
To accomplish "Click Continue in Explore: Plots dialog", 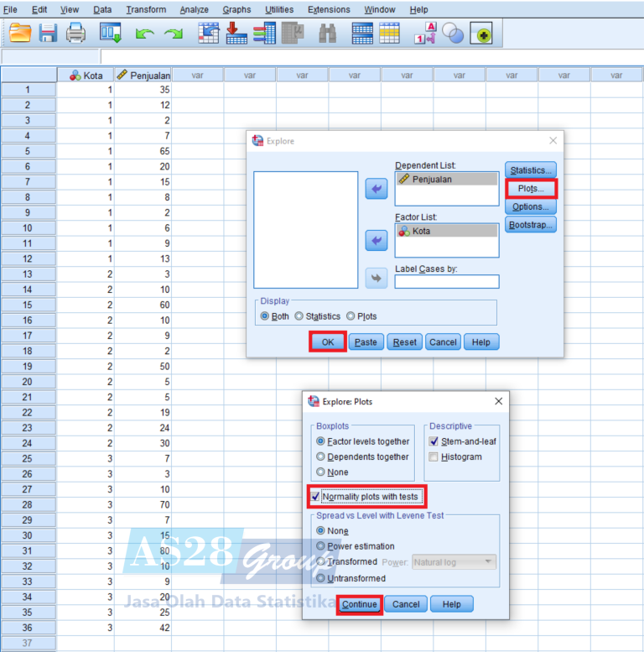I will (x=360, y=604).
